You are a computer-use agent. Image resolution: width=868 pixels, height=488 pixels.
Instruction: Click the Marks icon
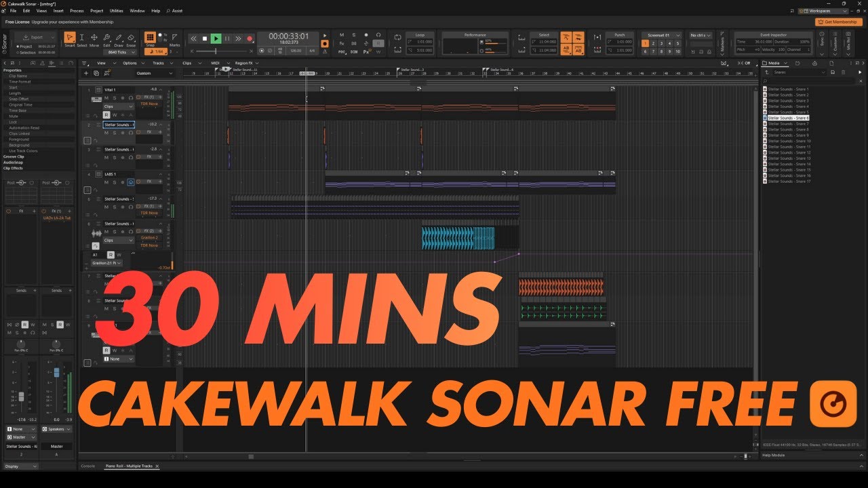click(175, 40)
